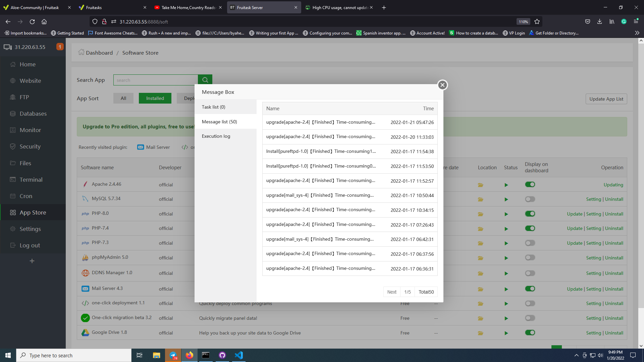Click the Update App List button
The height and width of the screenshot is (362, 644).
(606, 99)
